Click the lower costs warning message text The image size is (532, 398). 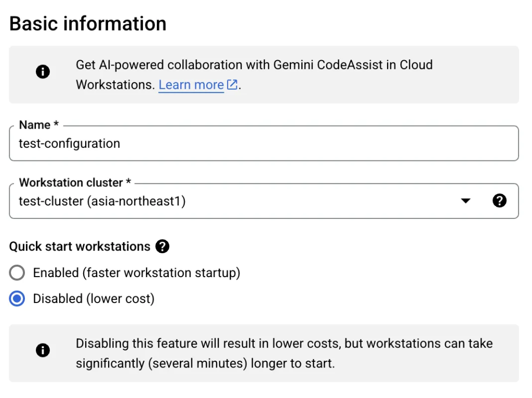click(284, 344)
